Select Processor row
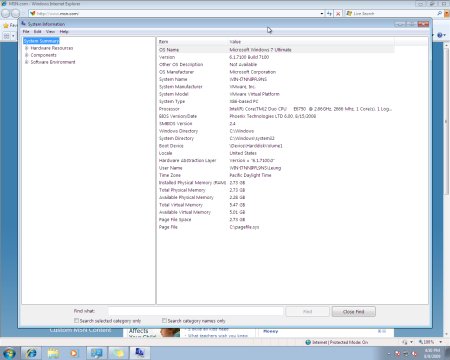This screenshot has height=360, width=450. point(276,109)
